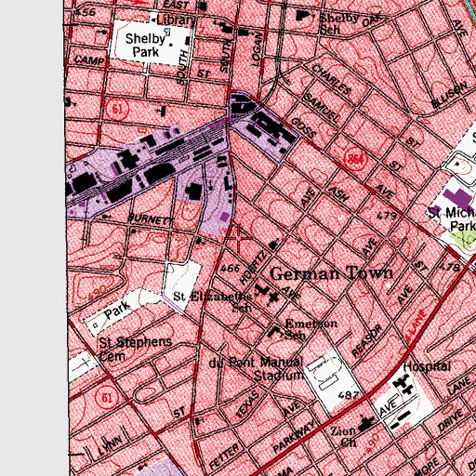Click the PARKWAY road label
Screen dimensions: 476x476
point(295,437)
